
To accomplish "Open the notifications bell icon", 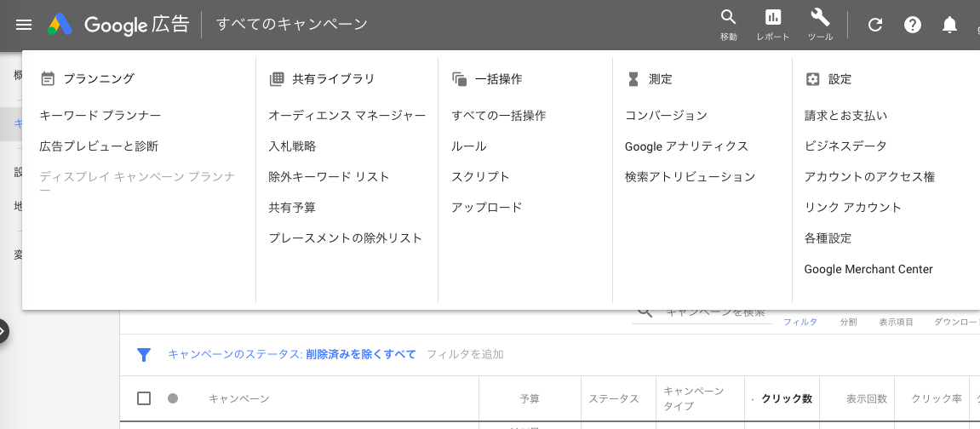I will 949,25.
